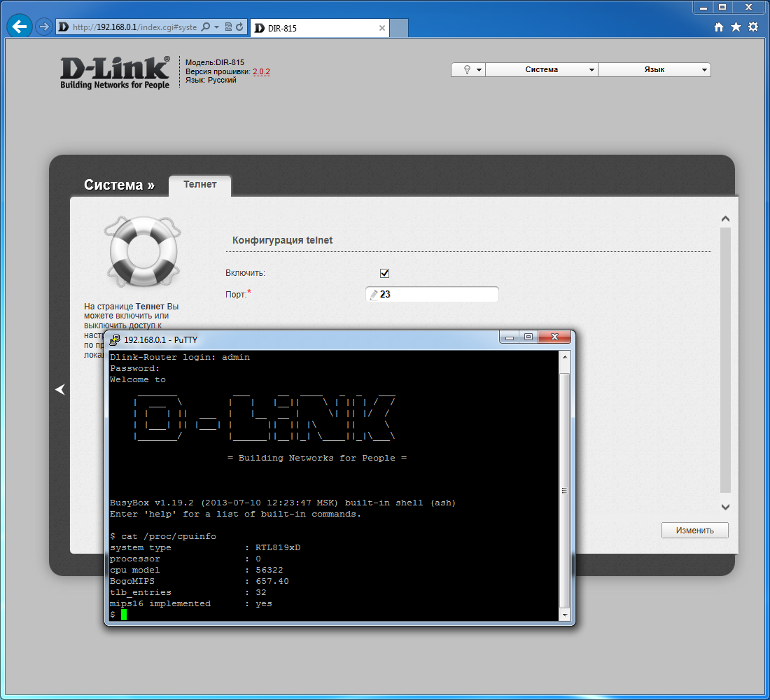Screen dimensions: 770x700
Task: Click the Модель:DIR-815 text
Action: point(215,62)
